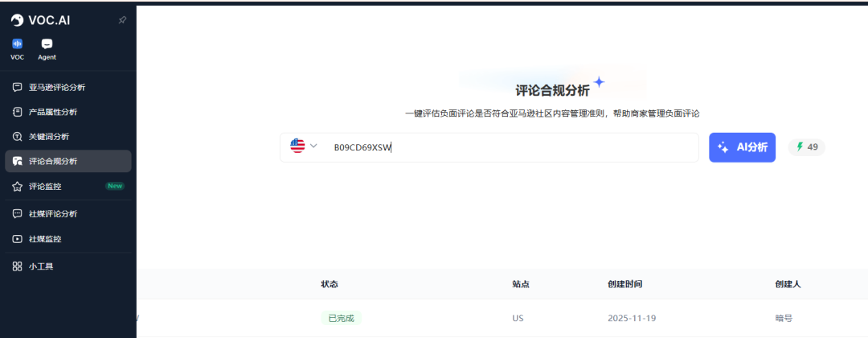This screenshot has height=338, width=868.
Task: Click the green lightning credits icon
Action: tap(800, 146)
